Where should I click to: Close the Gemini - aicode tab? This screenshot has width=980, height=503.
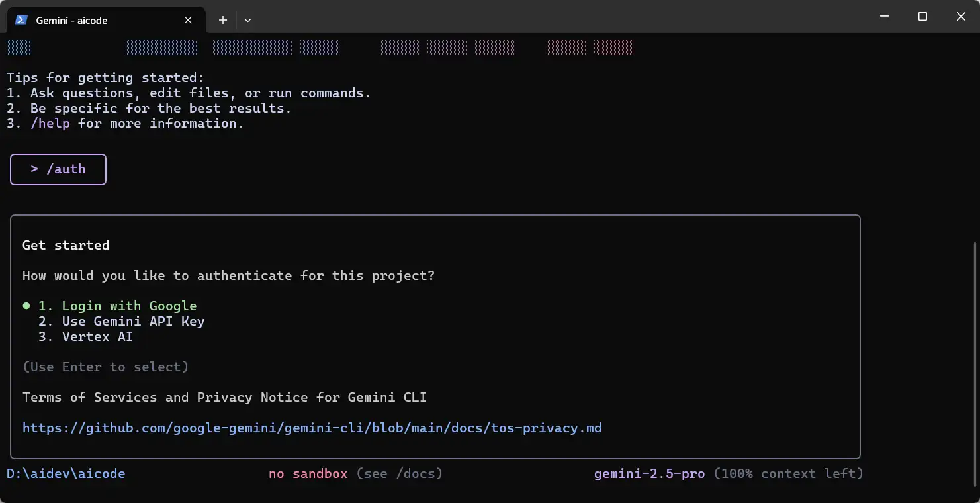coord(189,20)
